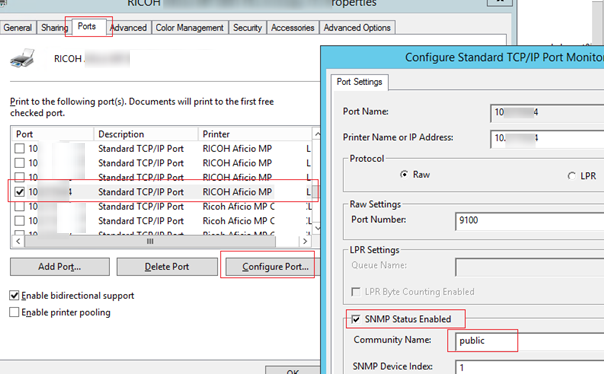
Task: Uncheck the selected RICOH Aficio MP port
Action: [x=19, y=192]
